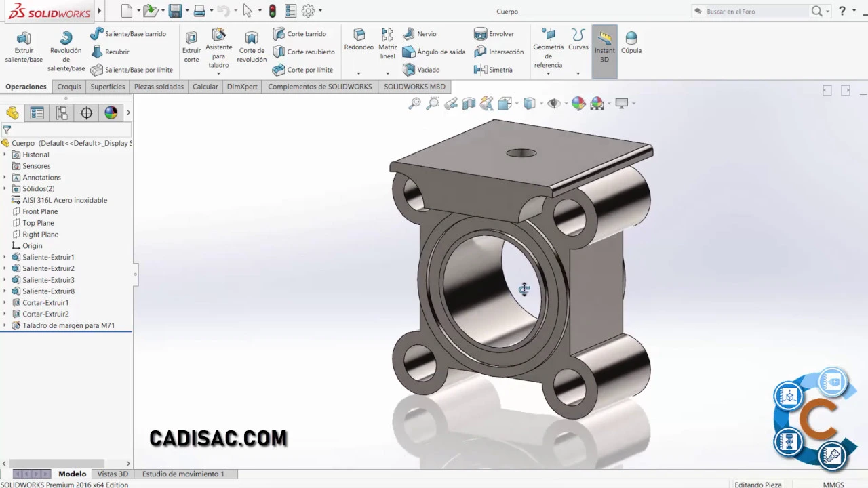Expand Taladro de margen para M71

click(x=5, y=326)
